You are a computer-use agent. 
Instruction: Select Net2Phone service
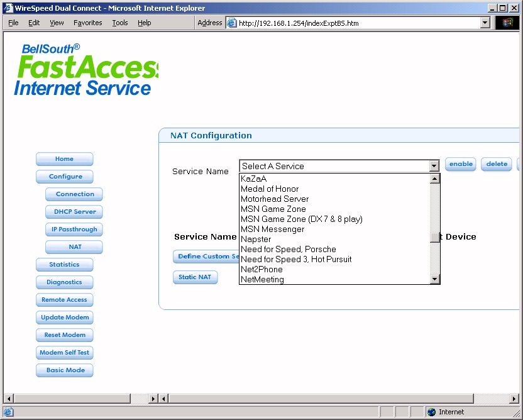[x=335, y=269]
